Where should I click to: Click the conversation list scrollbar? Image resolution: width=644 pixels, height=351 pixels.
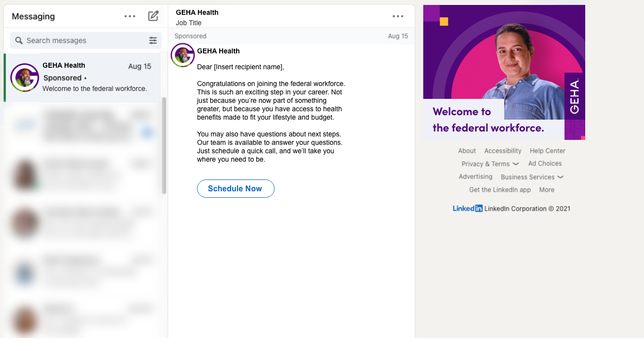click(x=164, y=145)
